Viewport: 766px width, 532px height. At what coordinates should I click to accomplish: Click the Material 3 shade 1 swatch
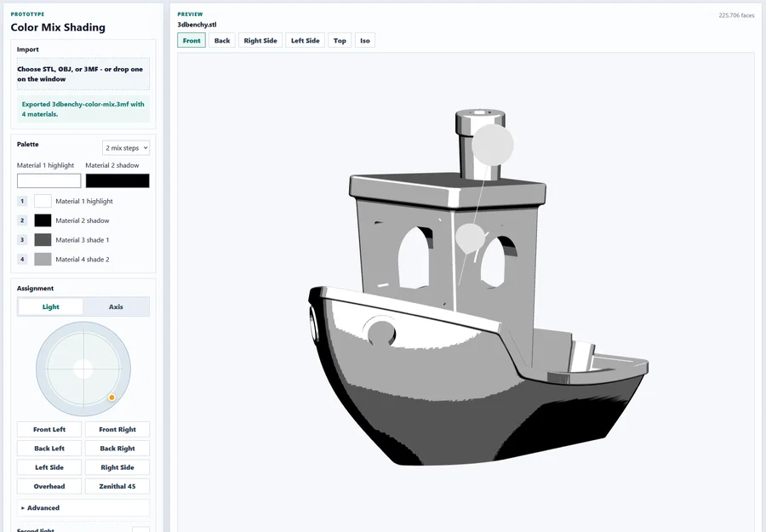pyautogui.click(x=43, y=240)
